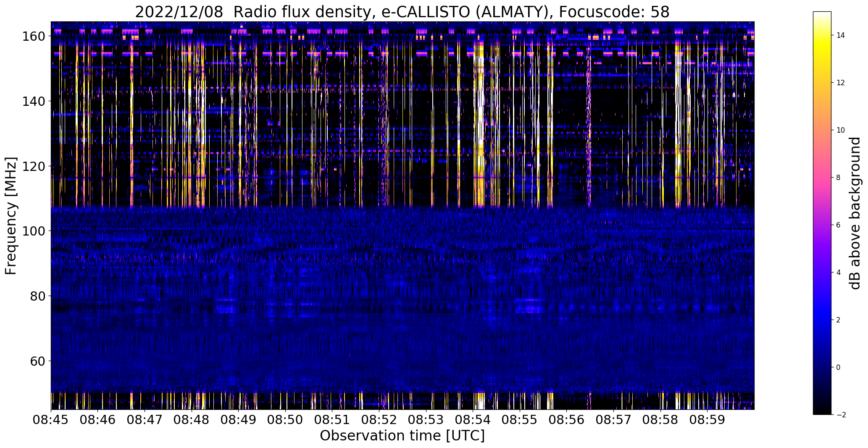Click the 80 frequency tick label
This screenshot has width=868, height=448.
tap(37, 296)
